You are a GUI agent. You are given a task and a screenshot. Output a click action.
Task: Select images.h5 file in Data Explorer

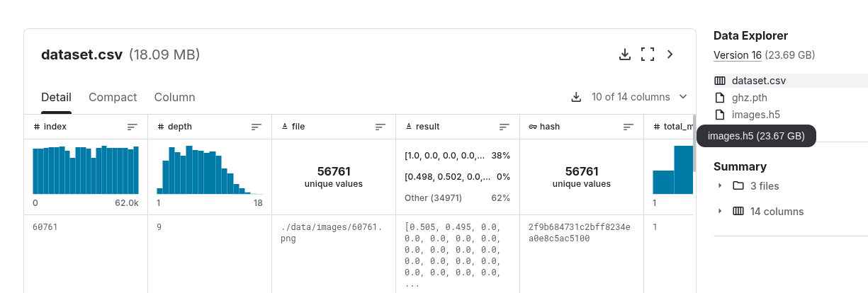(755, 115)
